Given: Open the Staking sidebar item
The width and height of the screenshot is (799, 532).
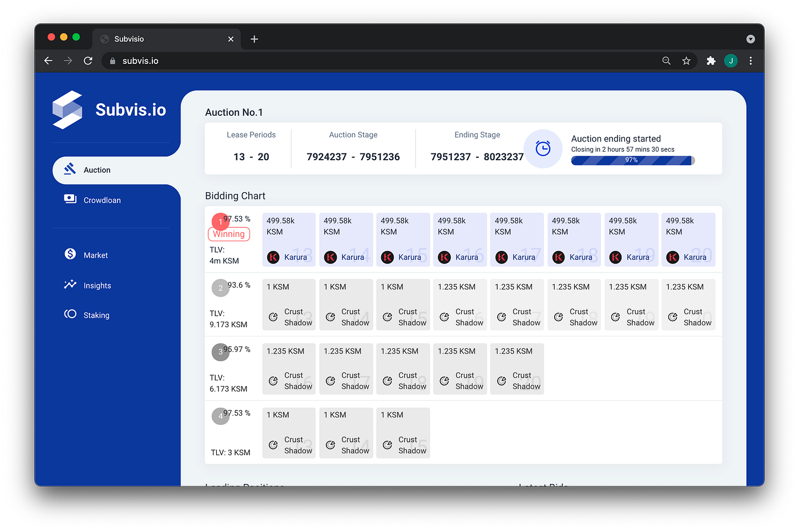Looking at the screenshot, I should coord(96,315).
